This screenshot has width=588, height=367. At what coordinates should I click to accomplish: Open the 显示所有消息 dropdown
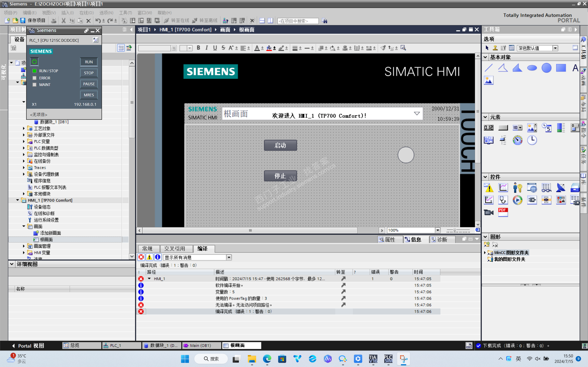[229, 257]
